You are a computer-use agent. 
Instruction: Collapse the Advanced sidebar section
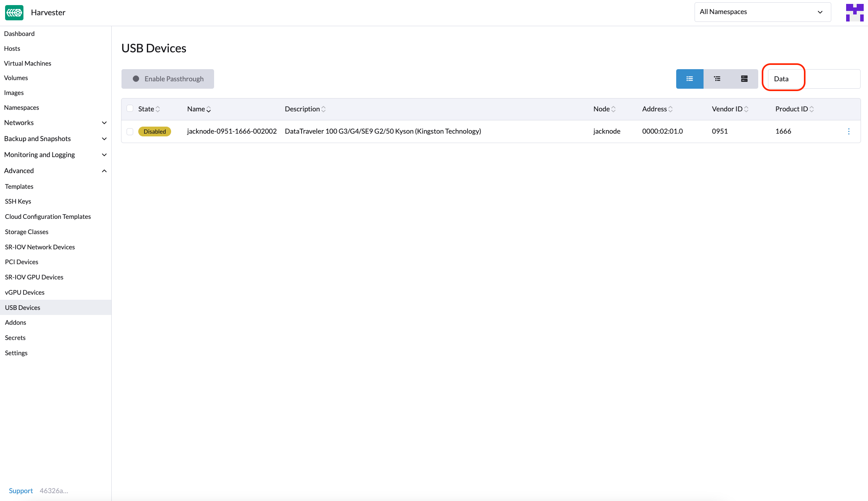click(104, 171)
